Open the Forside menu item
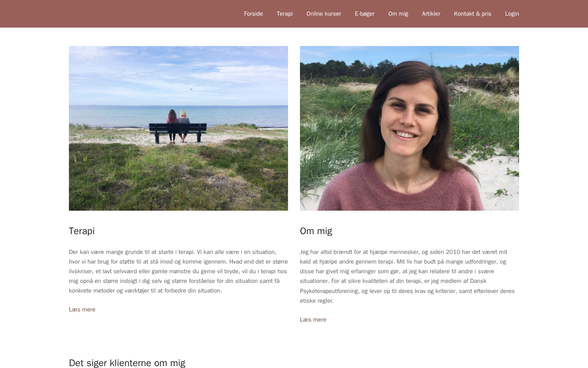 (x=253, y=14)
